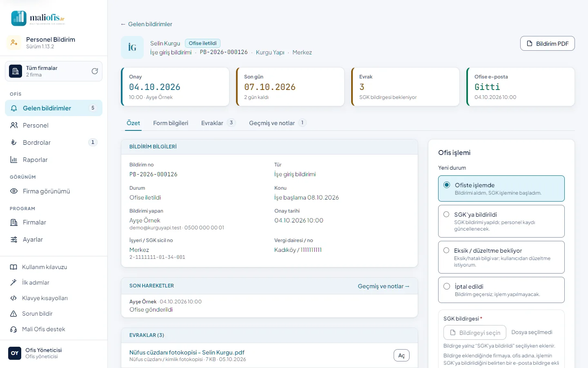Image resolution: width=588 pixels, height=368 pixels.
Task: Click the people icon for Personel
Action: click(14, 126)
